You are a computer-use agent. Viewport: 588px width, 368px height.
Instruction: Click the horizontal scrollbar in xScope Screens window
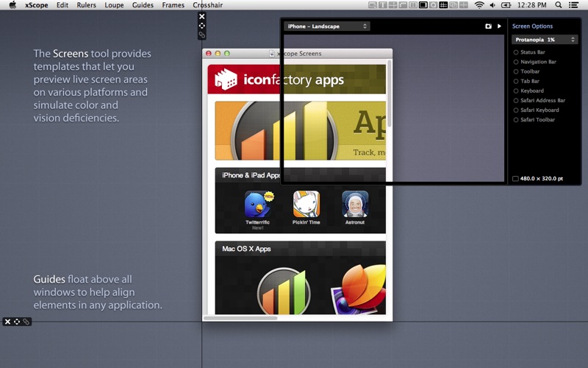point(240,318)
